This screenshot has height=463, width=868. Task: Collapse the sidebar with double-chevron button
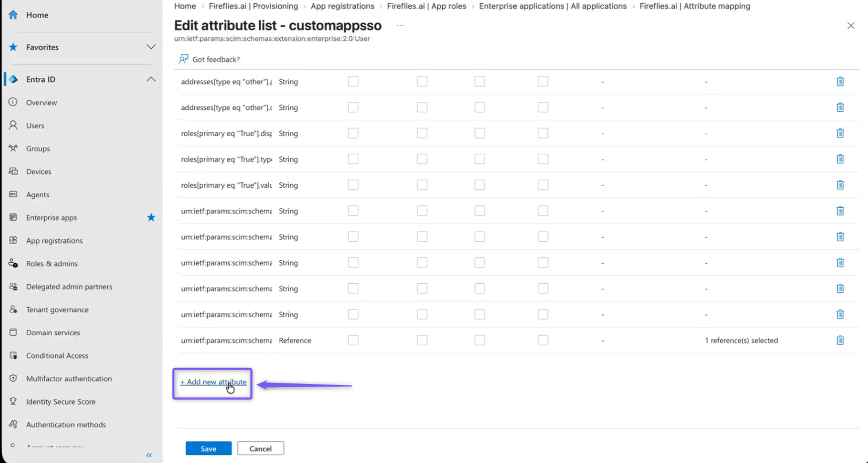[149, 455]
